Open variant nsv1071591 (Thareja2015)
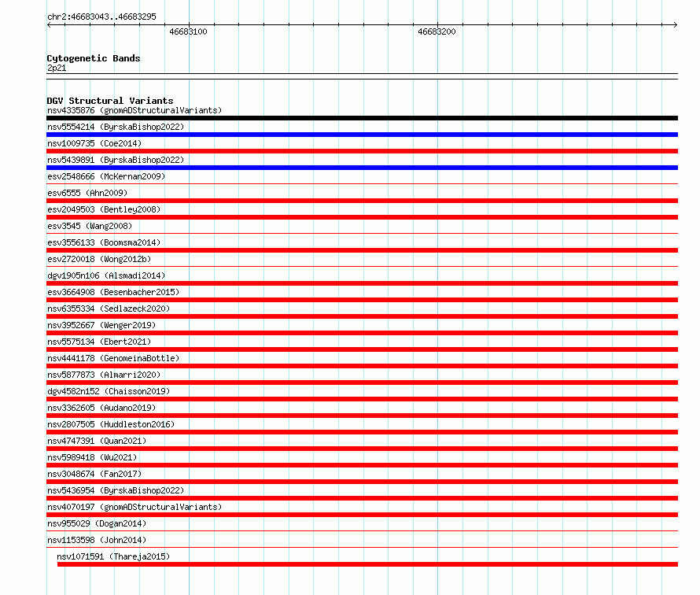 click(113, 556)
